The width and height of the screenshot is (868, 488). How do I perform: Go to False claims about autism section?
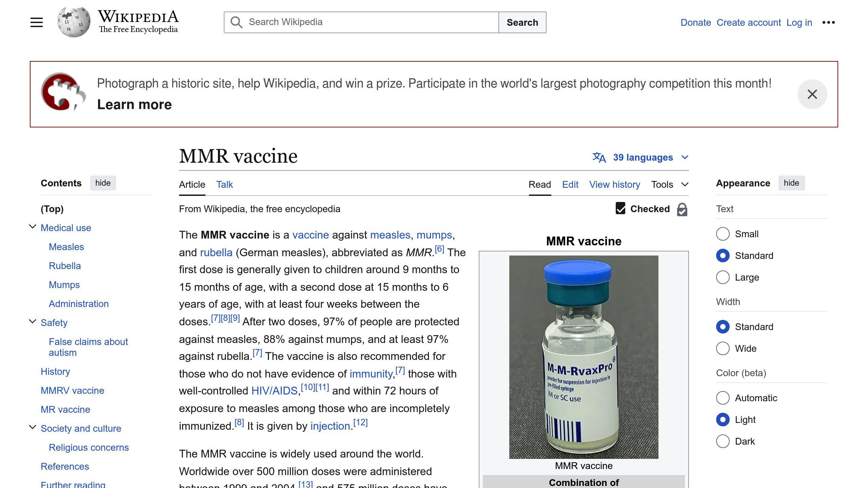pyautogui.click(x=88, y=347)
